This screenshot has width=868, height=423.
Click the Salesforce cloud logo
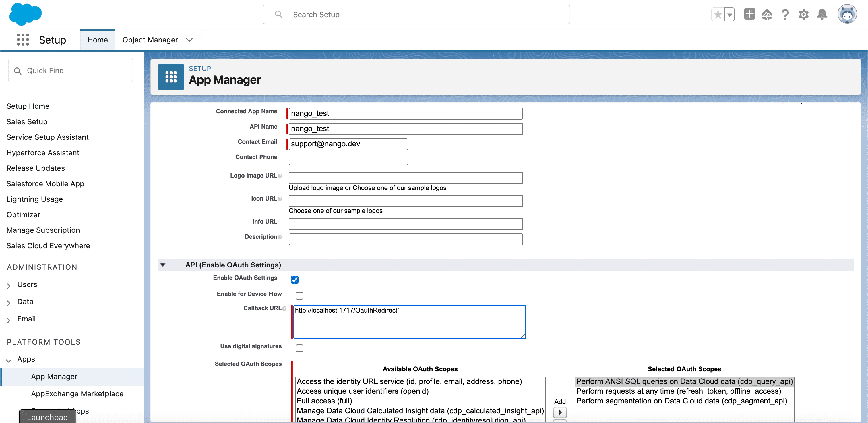tap(26, 14)
